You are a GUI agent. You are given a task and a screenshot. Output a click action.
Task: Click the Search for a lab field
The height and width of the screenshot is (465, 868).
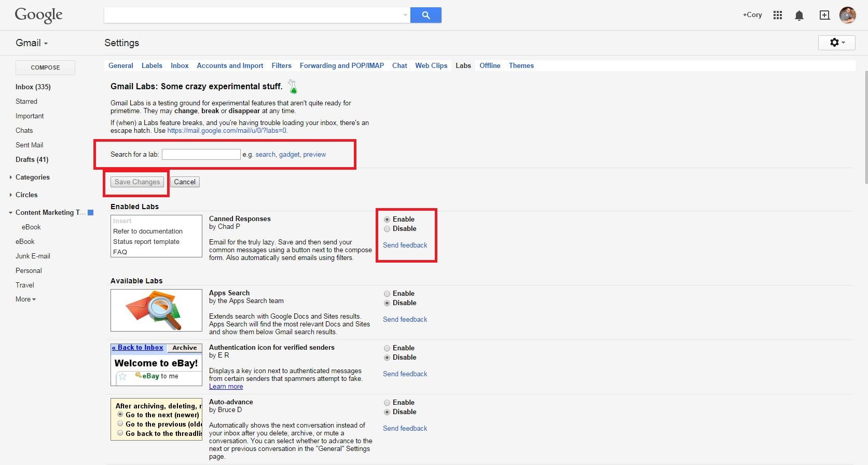(201, 155)
